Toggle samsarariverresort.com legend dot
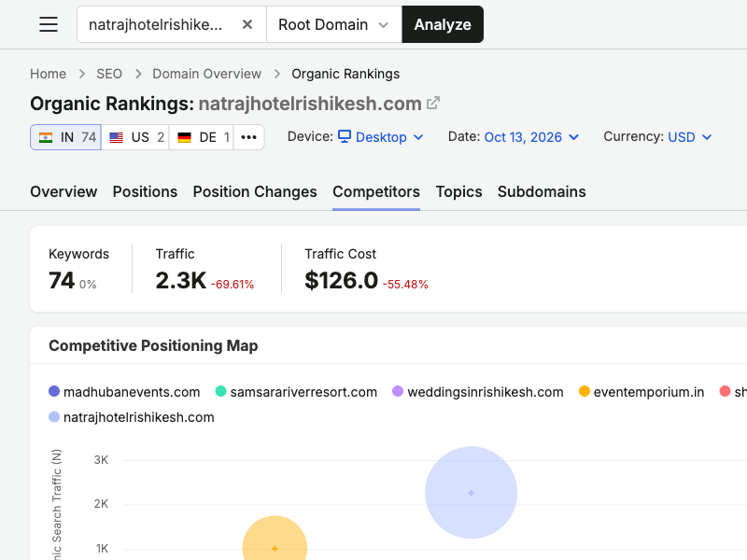 click(x=220, y=391)
